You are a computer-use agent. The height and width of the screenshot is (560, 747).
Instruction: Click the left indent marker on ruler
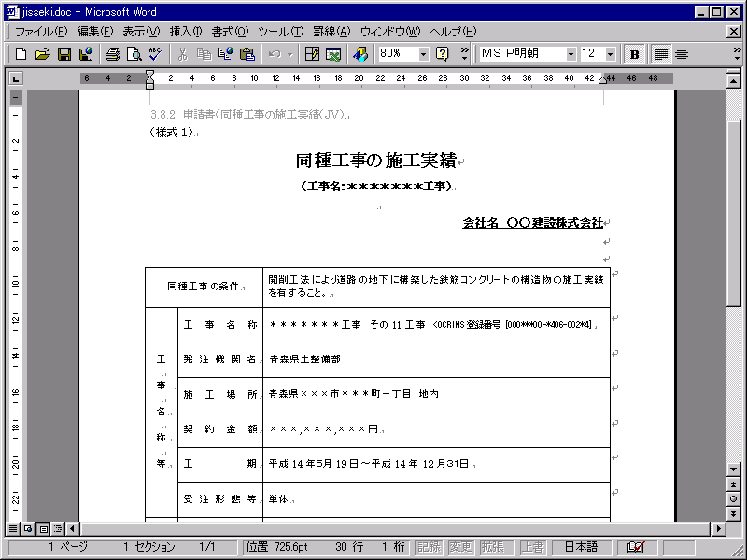[149, 85]
